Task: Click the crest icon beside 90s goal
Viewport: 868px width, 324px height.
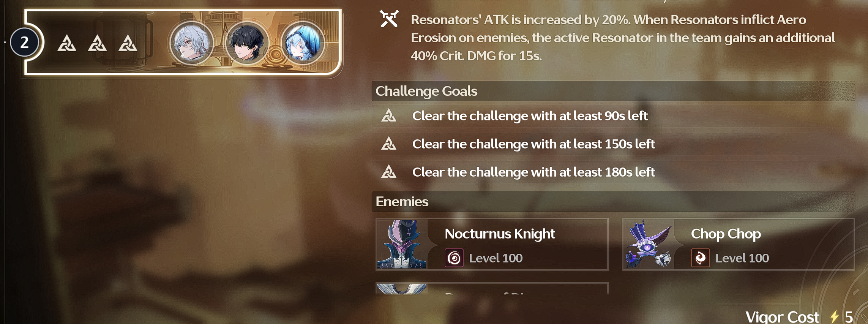Action: (x=389, y=115)
